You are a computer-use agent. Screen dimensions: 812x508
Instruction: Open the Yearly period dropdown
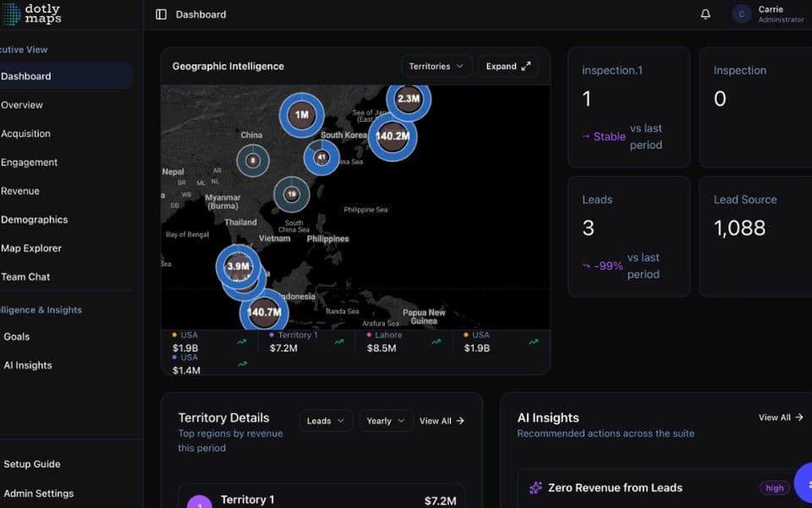pyautogui.click(x=386, y=421)
